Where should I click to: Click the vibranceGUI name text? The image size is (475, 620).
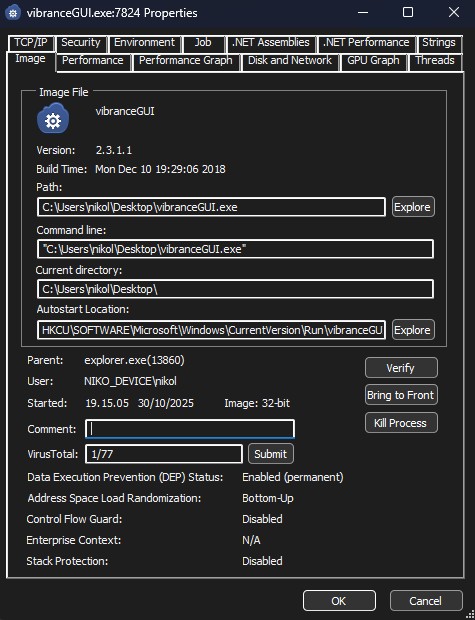[125, 112]
